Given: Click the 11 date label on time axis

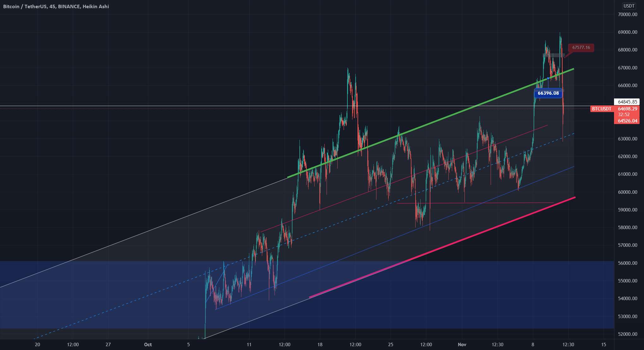Looking at the screenshot, I should (x=249, y=345).
